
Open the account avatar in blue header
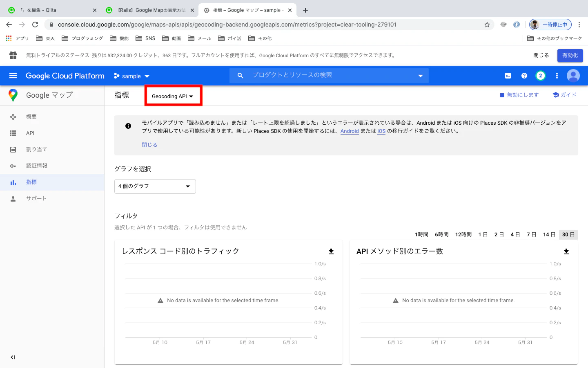573,76
